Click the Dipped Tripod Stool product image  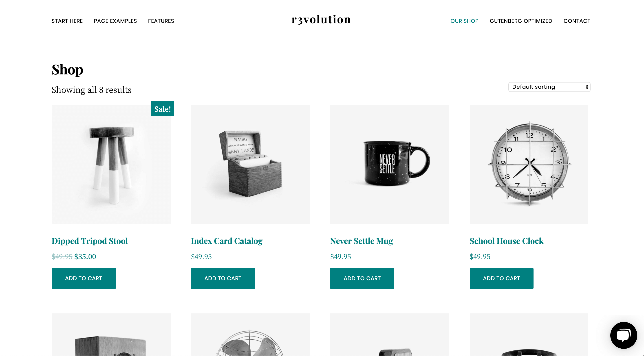111,164
